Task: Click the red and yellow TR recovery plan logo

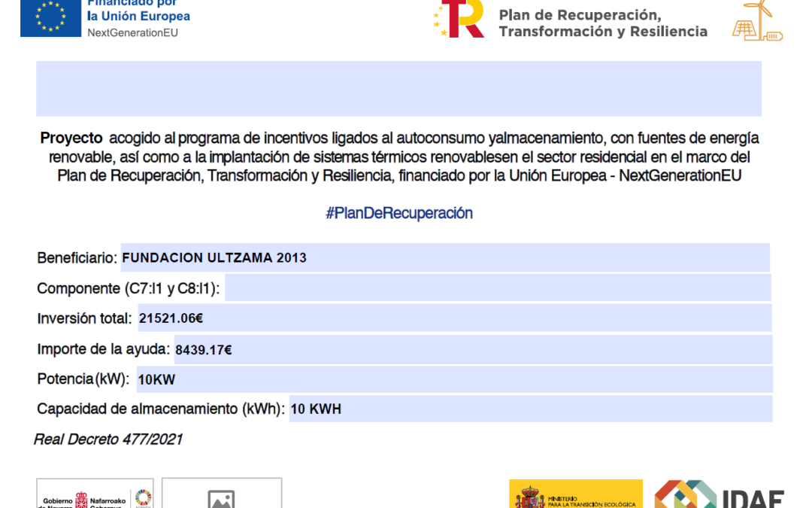Action: [x=459, y=19]
